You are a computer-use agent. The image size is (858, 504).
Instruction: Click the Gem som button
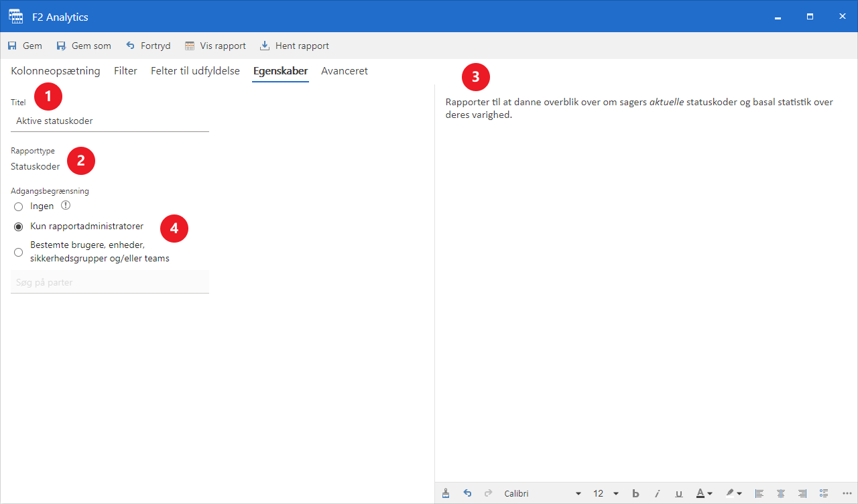tap(84, 46)
